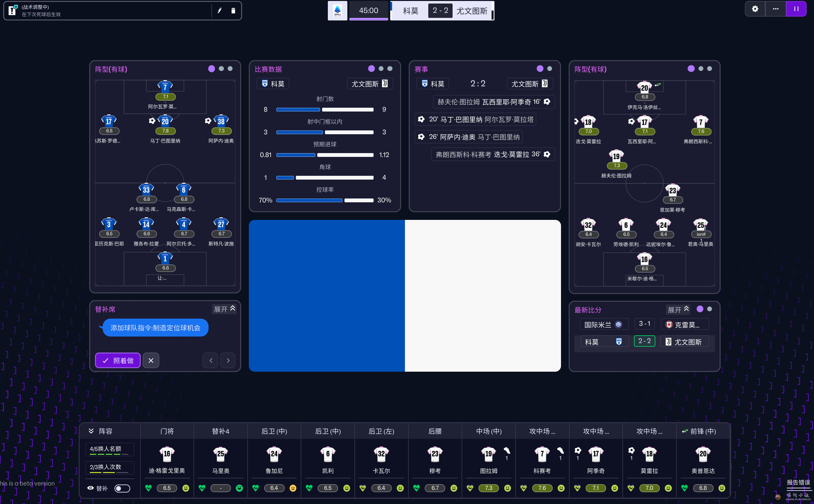Click the pencil edit icon for the tactical change
814x504 pixels.
(x=219, y=11)
